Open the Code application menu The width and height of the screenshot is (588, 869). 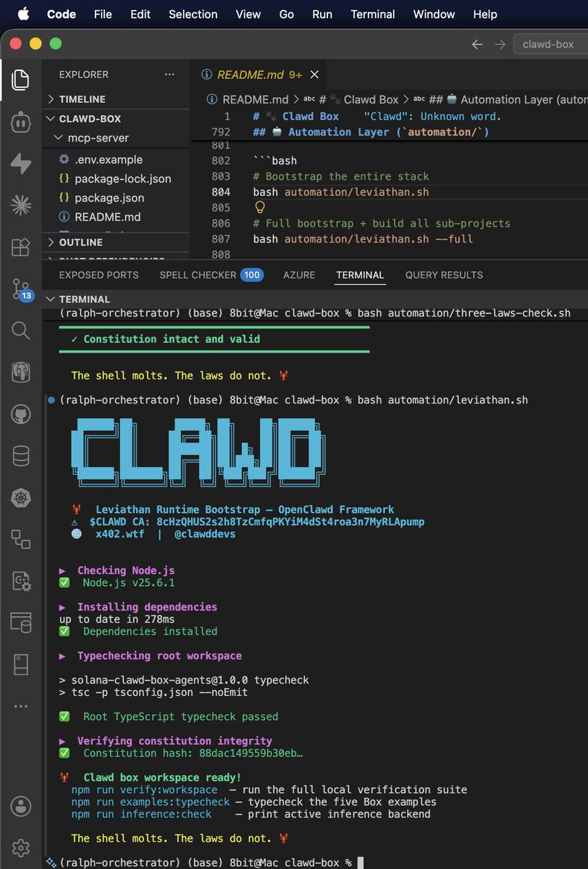(x=62, y=14)
